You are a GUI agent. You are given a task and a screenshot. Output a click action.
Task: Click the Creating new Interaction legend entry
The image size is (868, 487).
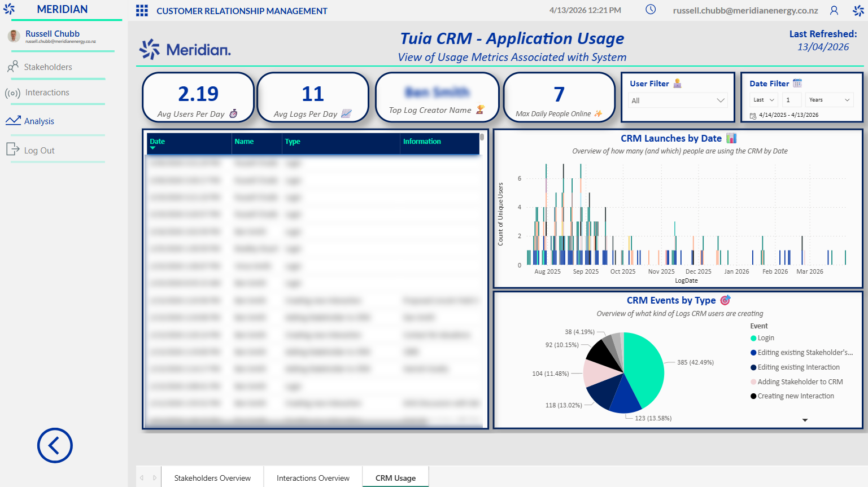click(x=792, y=396)
